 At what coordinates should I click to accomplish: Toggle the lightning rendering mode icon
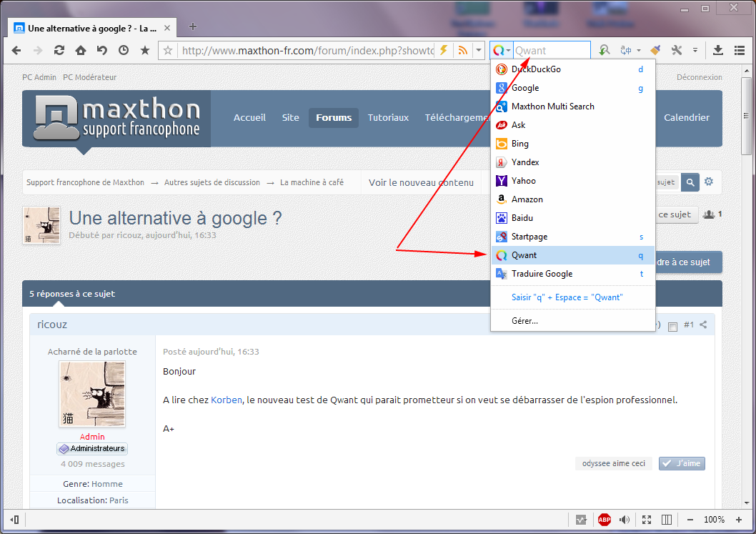click(x=444, y=50)
